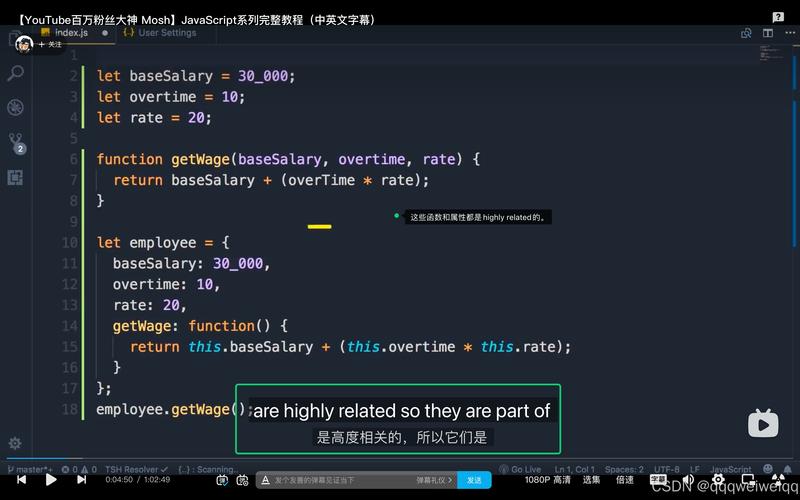
Task: Switch to the index.js editor tab
Action: pyautogui.click(x=70, y=32)
